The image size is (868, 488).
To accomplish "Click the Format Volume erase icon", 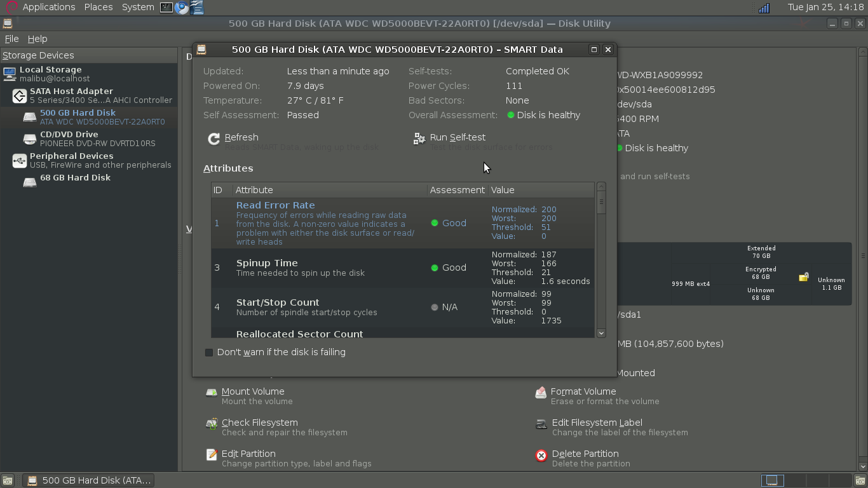I will (x=541, y=392).
